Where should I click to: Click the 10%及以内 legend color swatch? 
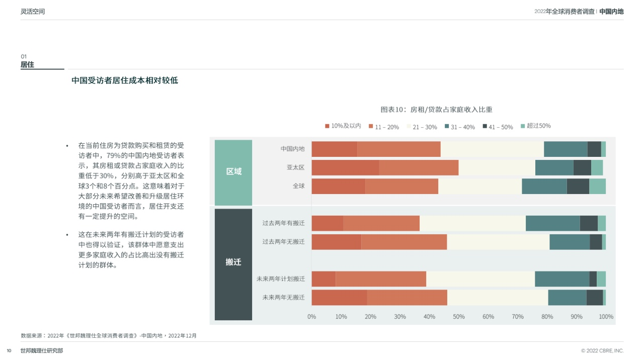point(327,126)
